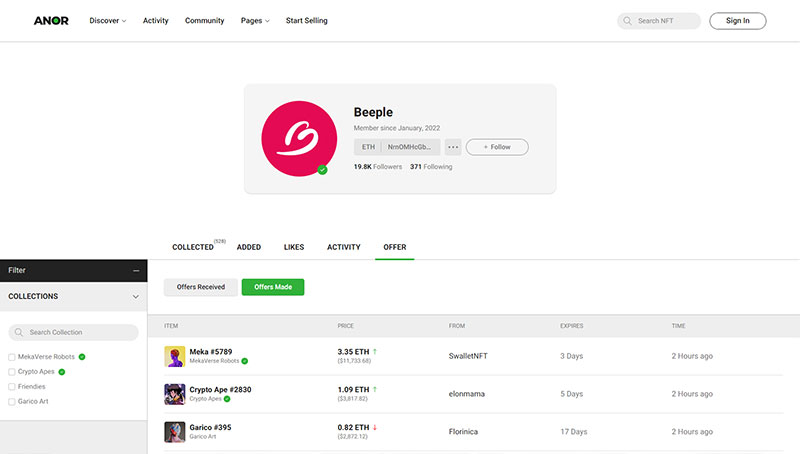Focus the Search NFT input field

coord(659,21)
